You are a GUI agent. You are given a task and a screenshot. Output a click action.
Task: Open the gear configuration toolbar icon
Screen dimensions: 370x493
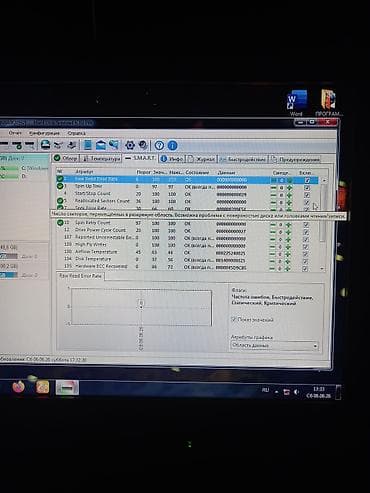(x=130, y=145)
